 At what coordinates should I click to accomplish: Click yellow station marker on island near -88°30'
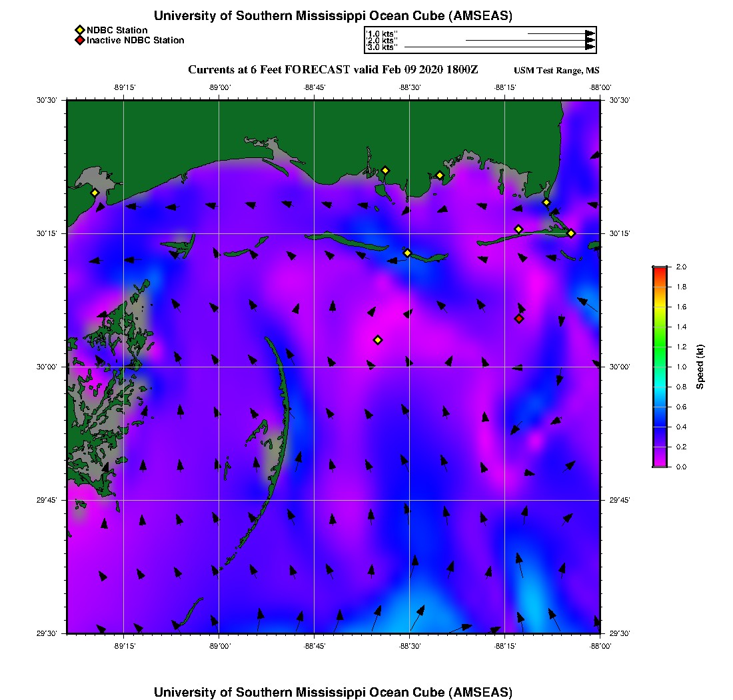click(407, 253)
